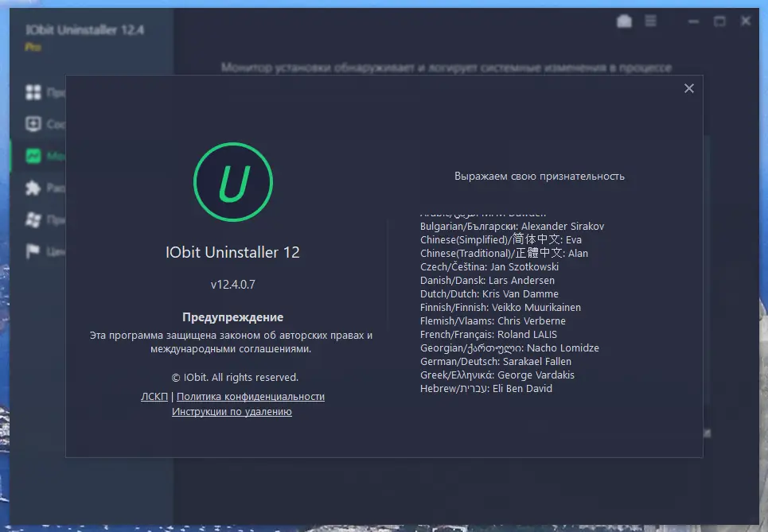Image resolution: width=768 pixels, height=532 pixels.
Task: Click the Georgian Nacho Lomidze credit line
Action: 509,348
